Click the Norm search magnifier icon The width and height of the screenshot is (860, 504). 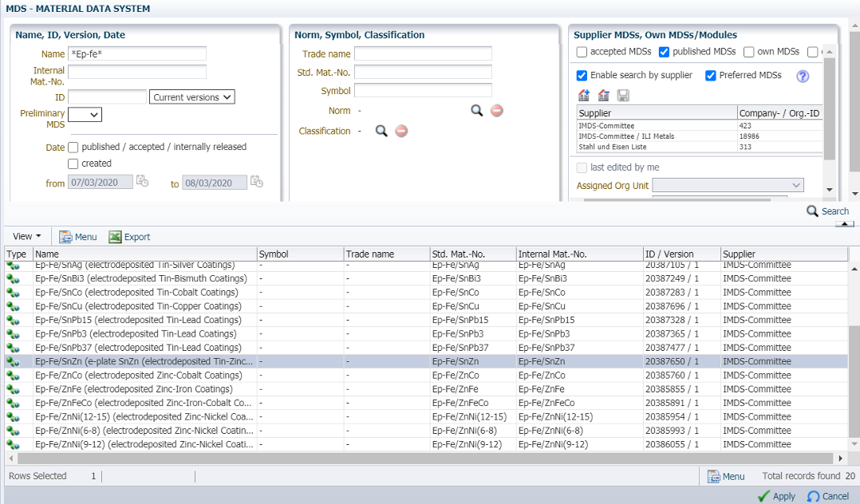pyautogui.click(x=476, y=111)
